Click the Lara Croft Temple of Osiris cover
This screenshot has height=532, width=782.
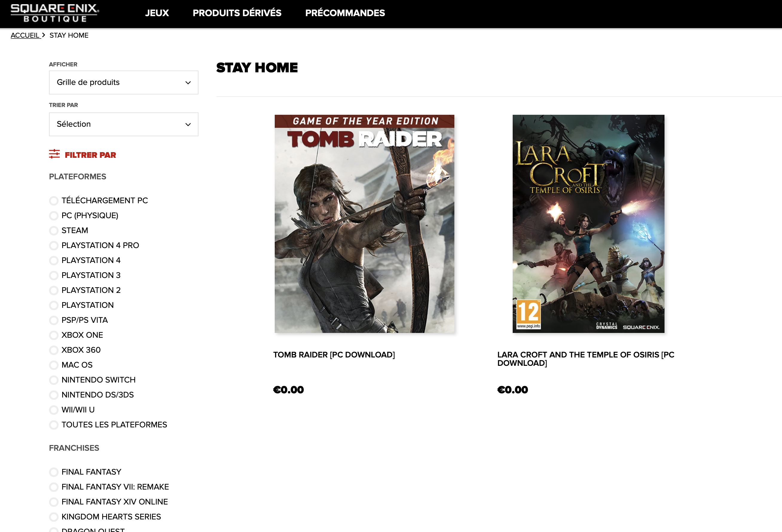tap(588, 224)
